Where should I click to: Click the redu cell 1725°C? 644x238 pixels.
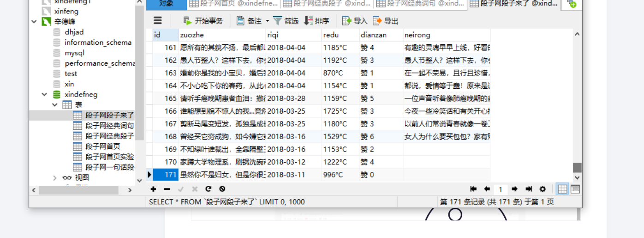coord(340,111)
